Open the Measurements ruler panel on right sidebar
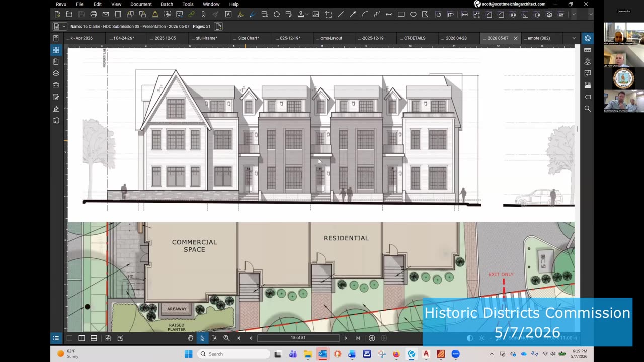The image size is (644, 362). tap(587, 50)
